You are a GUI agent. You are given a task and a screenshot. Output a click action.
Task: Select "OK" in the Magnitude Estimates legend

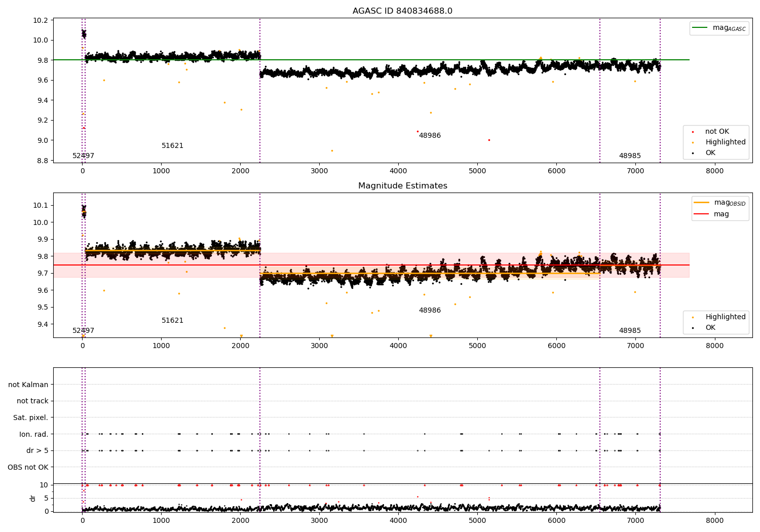710,328
